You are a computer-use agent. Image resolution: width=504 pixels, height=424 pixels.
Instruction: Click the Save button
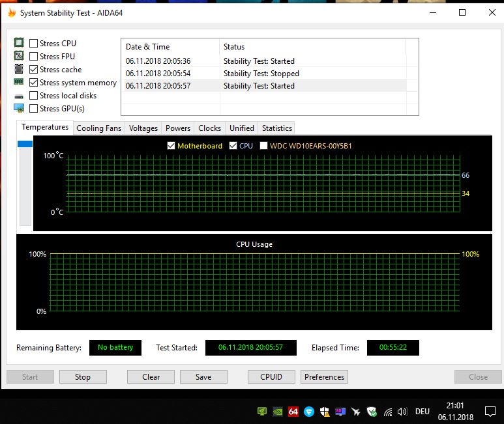[203, 377]
